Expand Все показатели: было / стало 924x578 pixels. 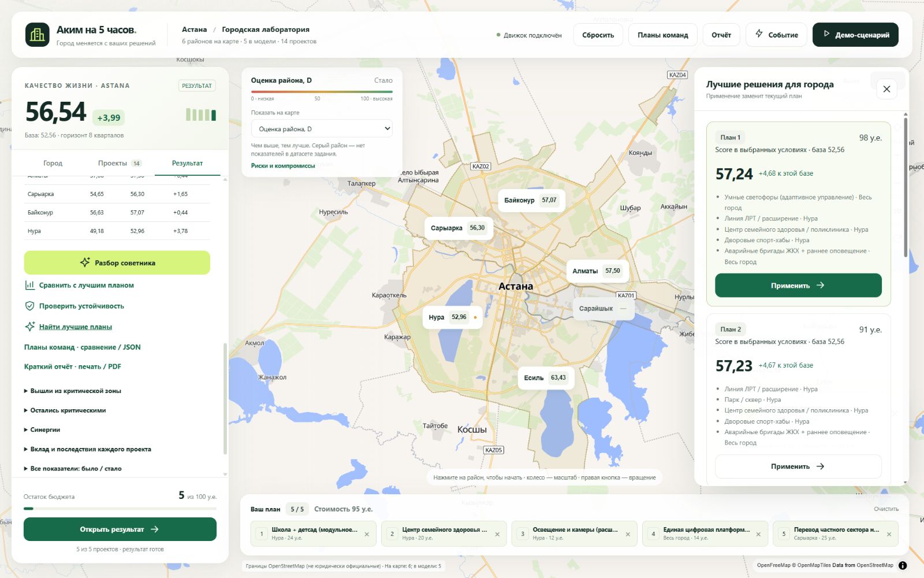coord(73,469)
